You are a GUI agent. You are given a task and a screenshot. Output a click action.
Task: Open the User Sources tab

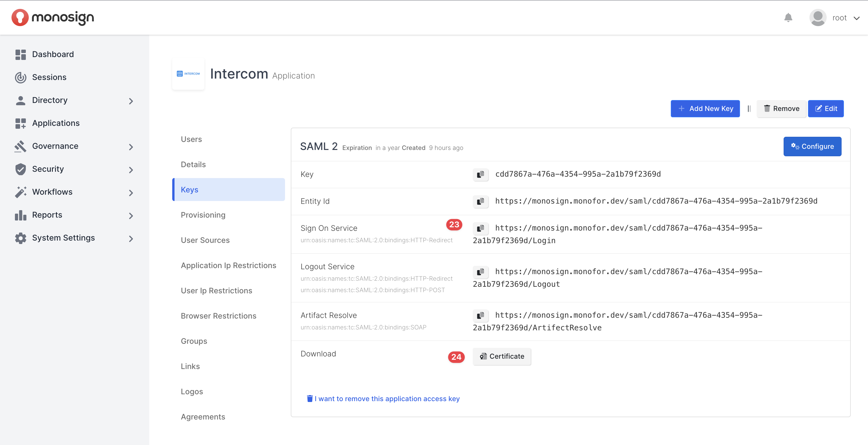coord(205,240)
